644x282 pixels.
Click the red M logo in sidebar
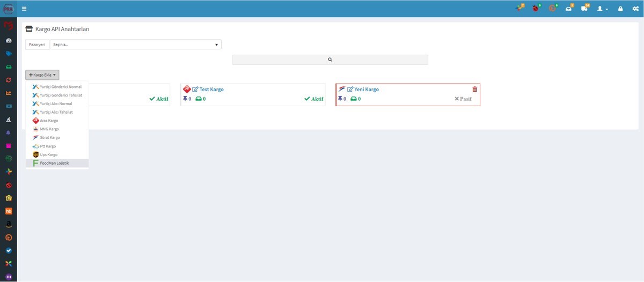click(8, 26)
